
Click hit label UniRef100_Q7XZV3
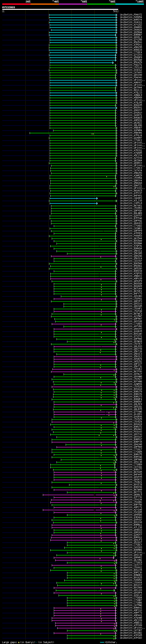(131, 55)
